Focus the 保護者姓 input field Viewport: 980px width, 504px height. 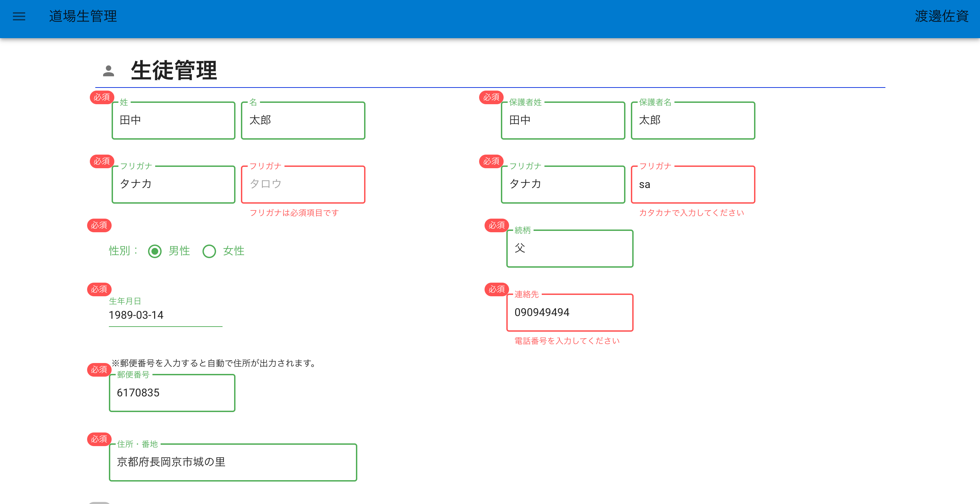pos(563,121)
